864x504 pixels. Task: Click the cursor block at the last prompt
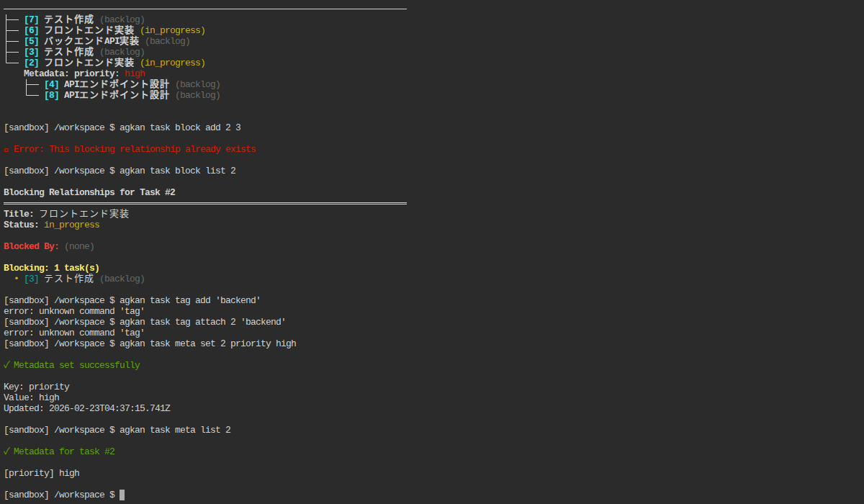tap(122, 495)
